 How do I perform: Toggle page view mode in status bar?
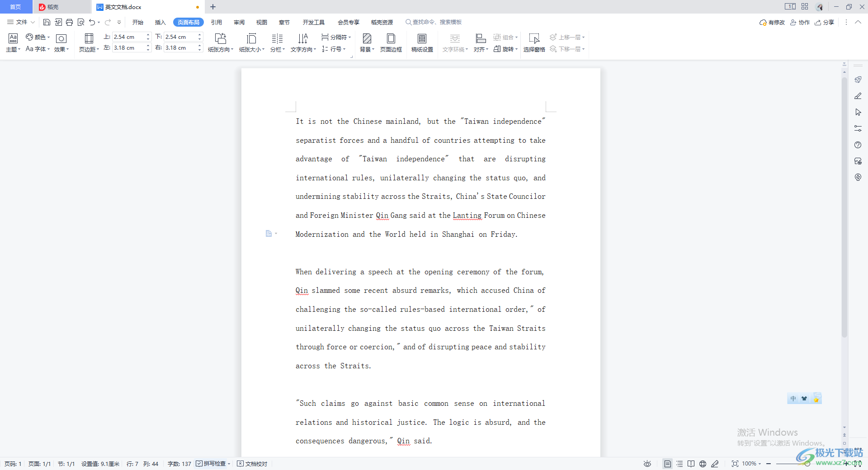click(x=667, y=464)
